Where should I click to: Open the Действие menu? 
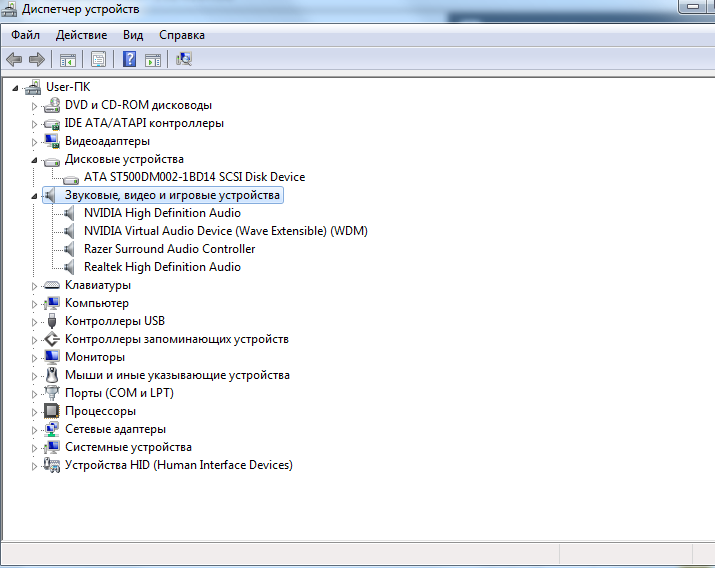(x=81, y=35)
